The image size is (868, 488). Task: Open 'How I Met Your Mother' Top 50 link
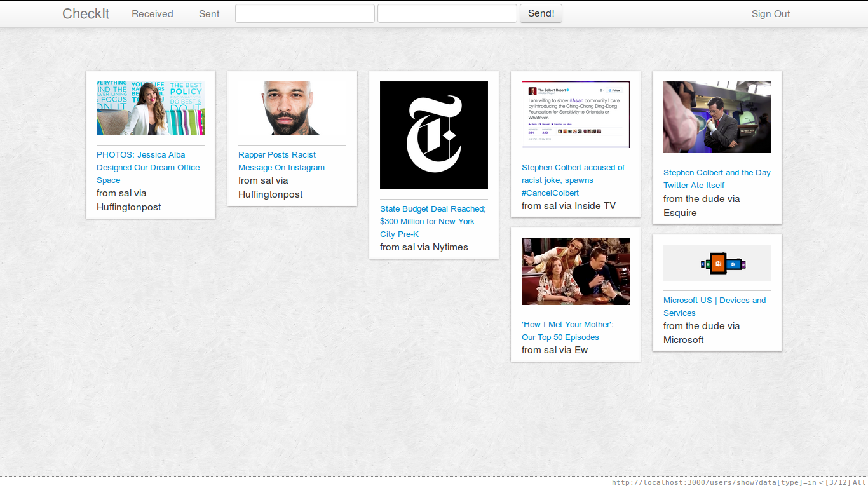tap(567, 331)
